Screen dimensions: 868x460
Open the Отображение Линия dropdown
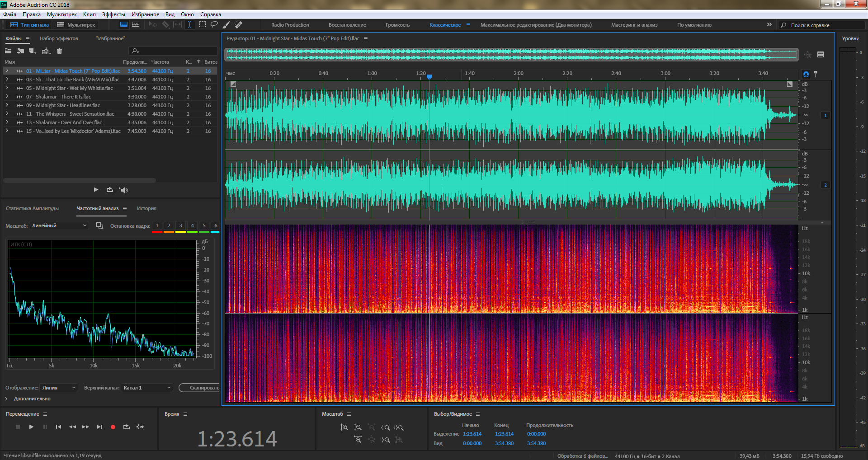(59, 388)
